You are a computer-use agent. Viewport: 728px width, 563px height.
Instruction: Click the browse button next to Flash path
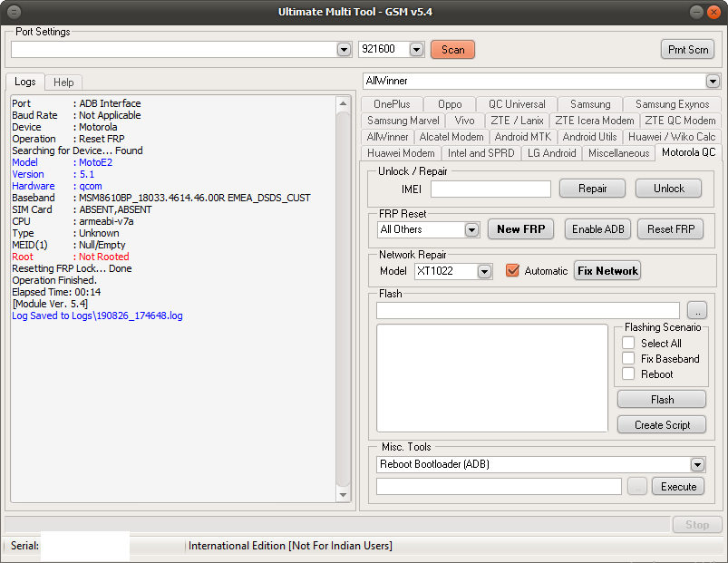[x=696, y=310]
